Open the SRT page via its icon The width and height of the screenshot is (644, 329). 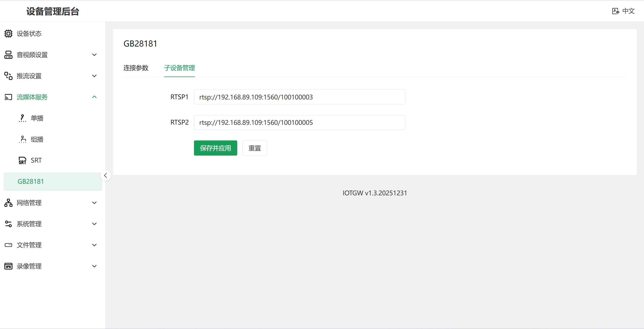[x=22, y=160]
